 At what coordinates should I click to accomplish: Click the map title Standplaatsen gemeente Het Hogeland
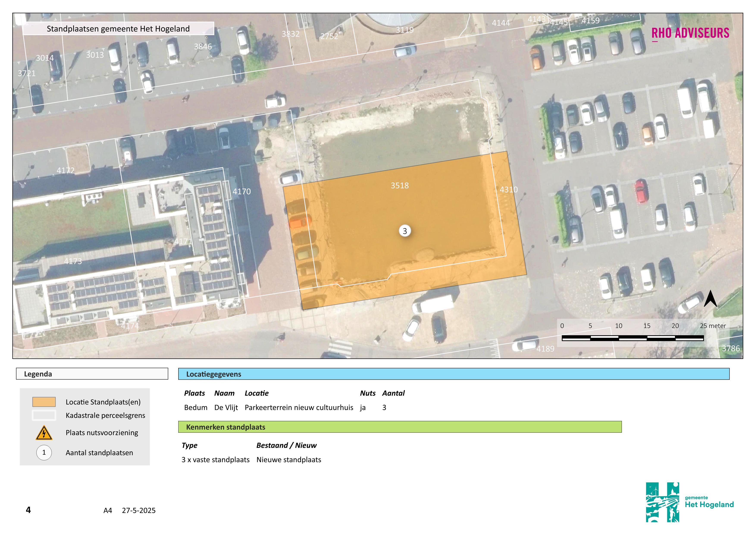118,29
